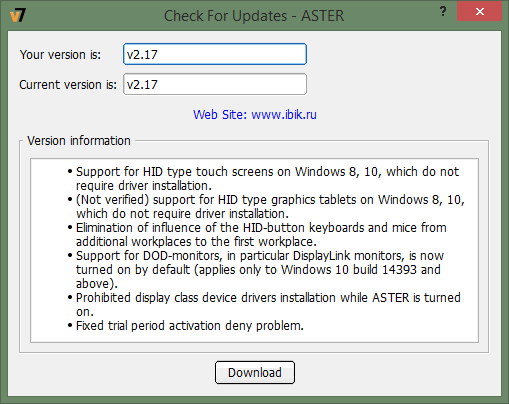
Task: Open the question mark help button
Action: 443,12
